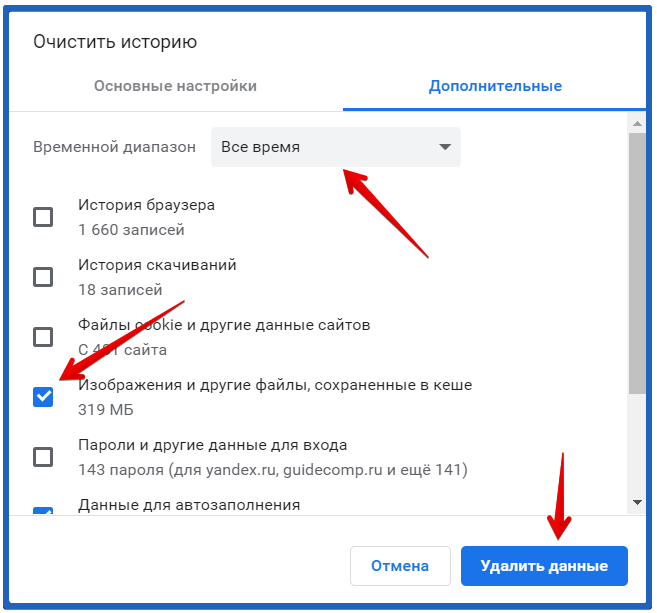This screenshot has width=657, height=613.
Task: Click the Временной диапазон label
Action: coord(114,147)
